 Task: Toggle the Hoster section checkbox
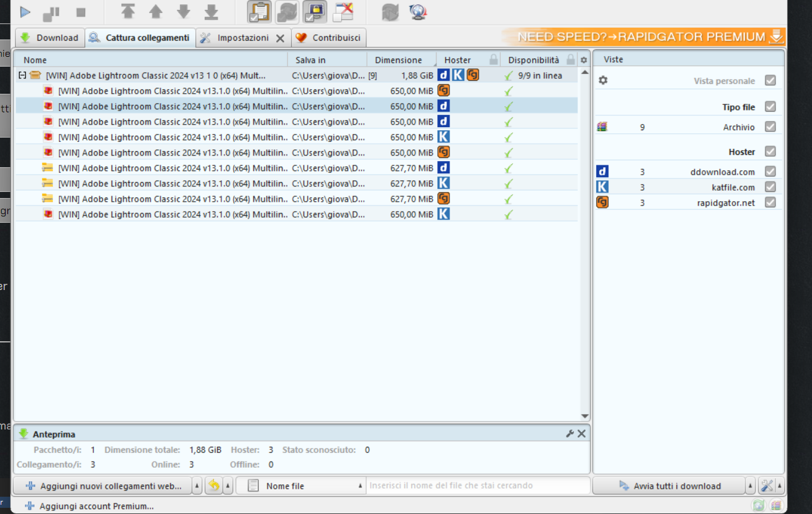pos(770,151)
